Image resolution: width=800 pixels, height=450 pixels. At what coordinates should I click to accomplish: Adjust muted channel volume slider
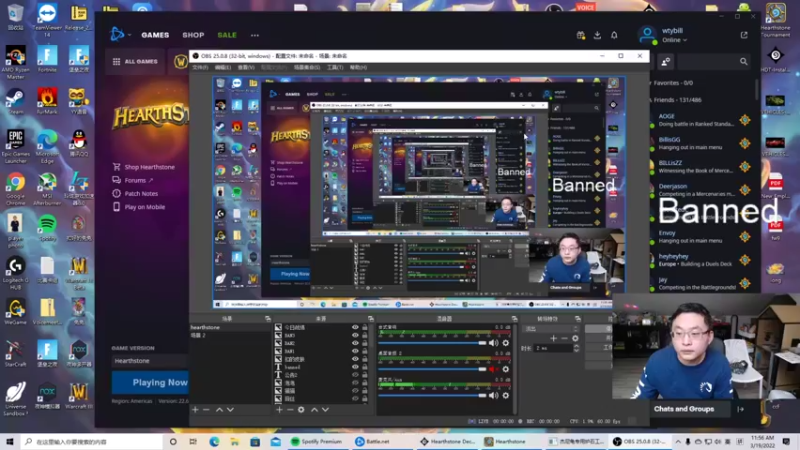click(432, 369)
